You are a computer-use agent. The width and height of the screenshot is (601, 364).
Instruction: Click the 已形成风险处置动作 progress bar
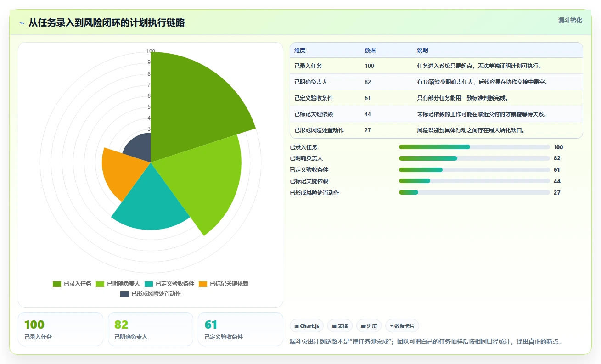(x=474, y=192)
